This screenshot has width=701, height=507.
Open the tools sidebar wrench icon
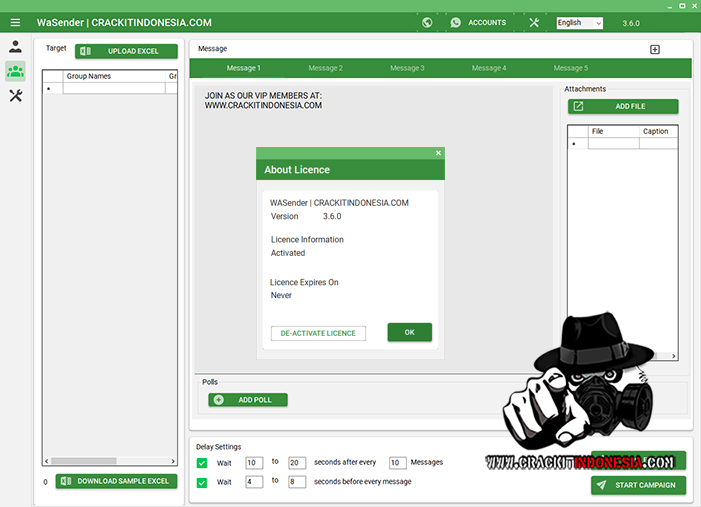tap(15, 96)
